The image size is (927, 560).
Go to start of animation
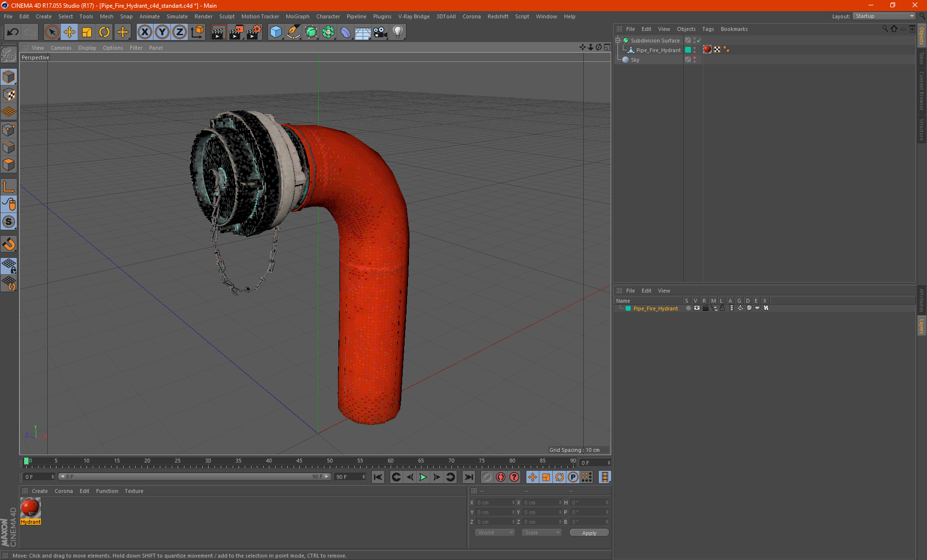click(378, 477)
